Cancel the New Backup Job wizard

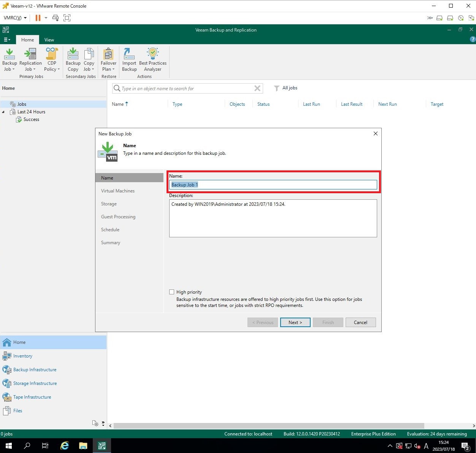[x=360, y=322]
